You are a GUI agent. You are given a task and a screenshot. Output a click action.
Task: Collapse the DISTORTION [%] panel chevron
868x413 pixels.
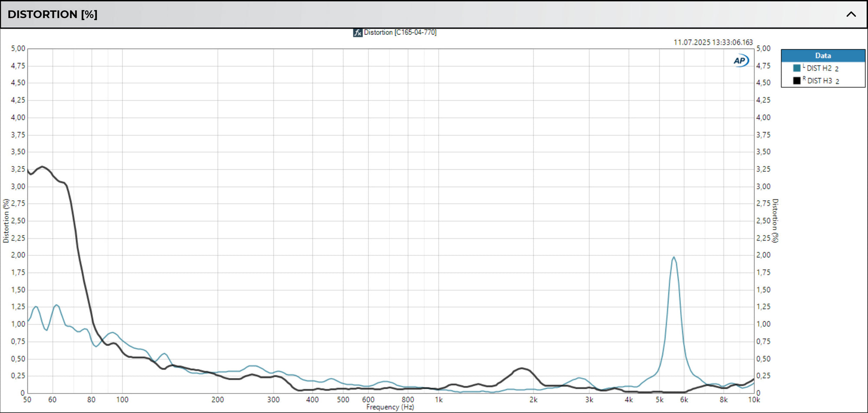(851, 14)
